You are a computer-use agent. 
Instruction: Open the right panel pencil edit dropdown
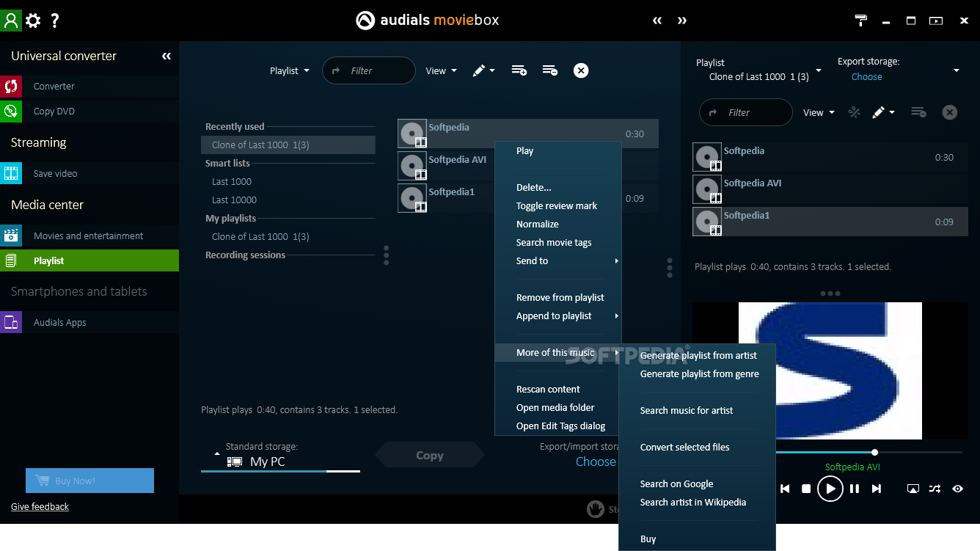coord(883,112)
